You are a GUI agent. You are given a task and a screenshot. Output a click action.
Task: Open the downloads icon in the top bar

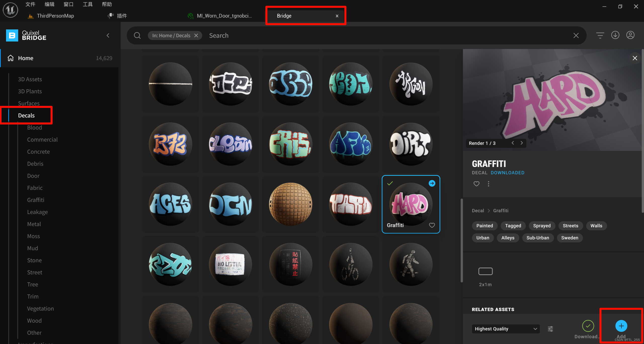615,35
